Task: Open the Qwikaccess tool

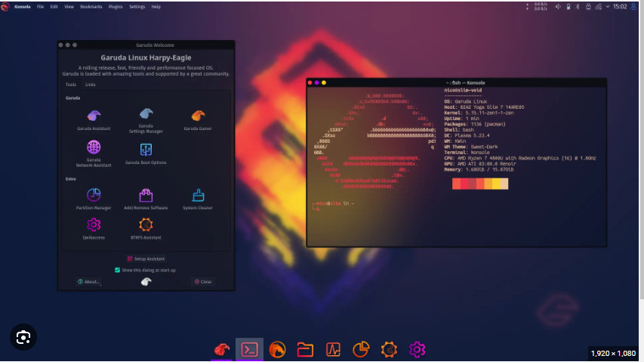Action: coord(94,229)
